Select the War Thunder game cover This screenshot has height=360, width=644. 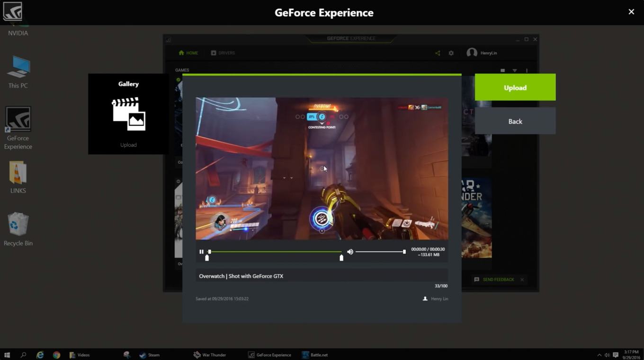pos(476,218)
